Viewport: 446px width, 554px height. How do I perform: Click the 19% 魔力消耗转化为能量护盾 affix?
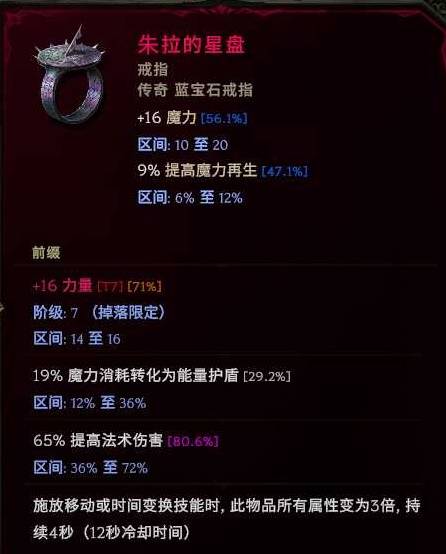pyautogui.click(x=136, y=376)
